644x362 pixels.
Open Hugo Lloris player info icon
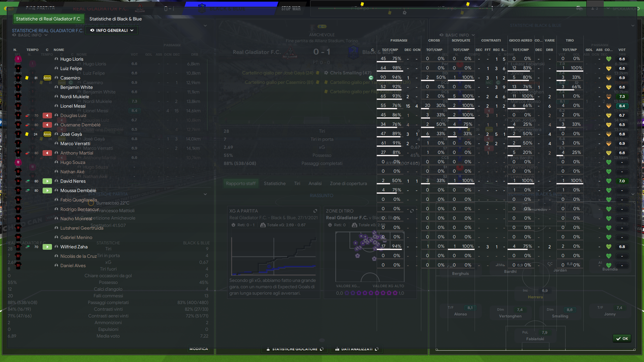click(56, 59)
